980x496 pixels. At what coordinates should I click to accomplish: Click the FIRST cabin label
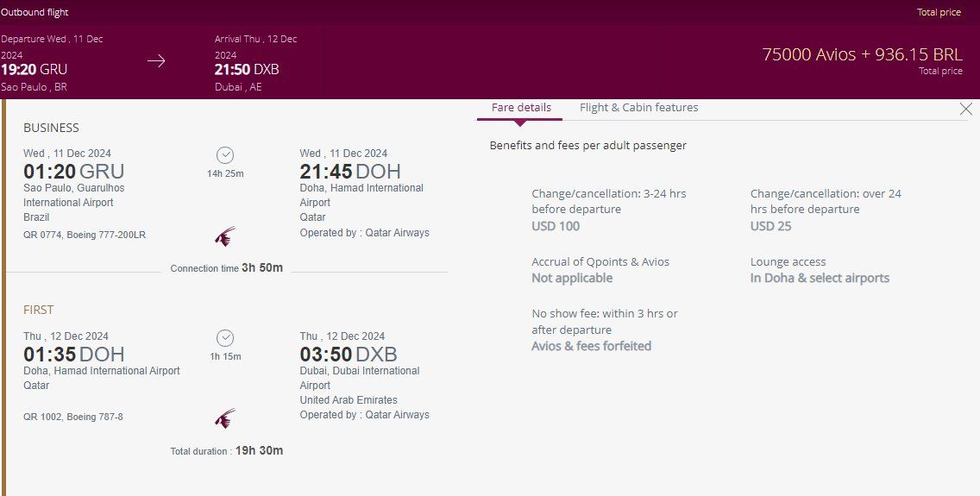tap(39, 310)
